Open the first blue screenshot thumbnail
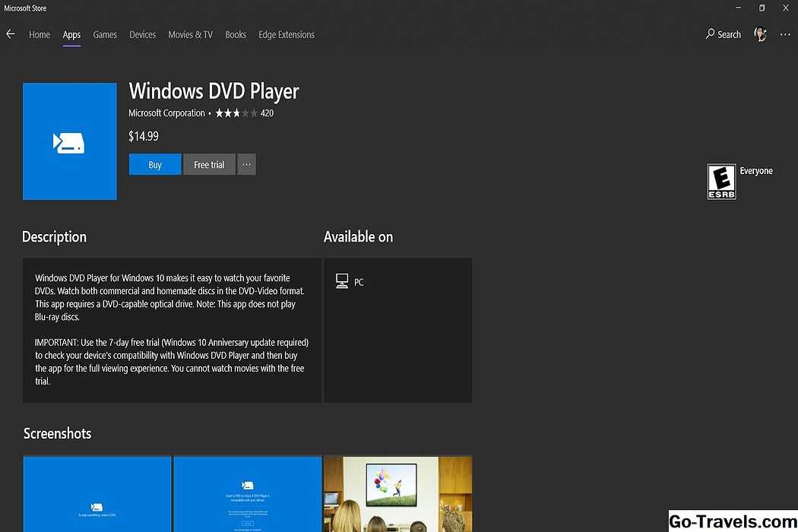Image resolution: width=798 pixels, height=532 pixels. tap(97, 494)
